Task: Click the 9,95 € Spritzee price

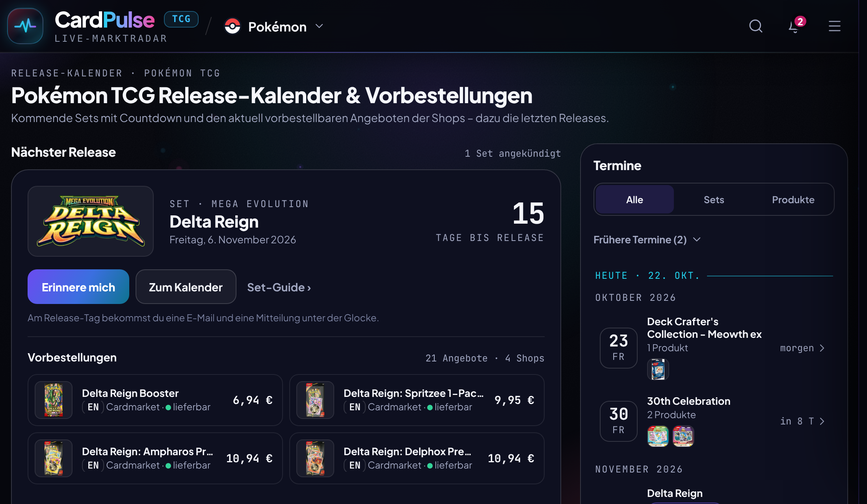Action: click(x=514, y=400)
